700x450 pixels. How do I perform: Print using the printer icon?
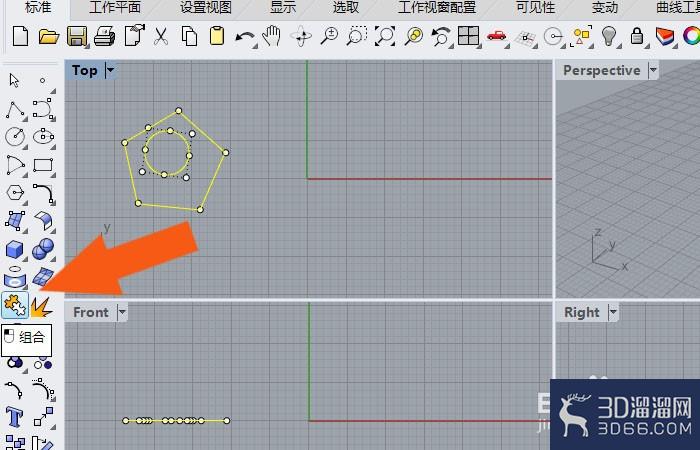coord(105,36)
